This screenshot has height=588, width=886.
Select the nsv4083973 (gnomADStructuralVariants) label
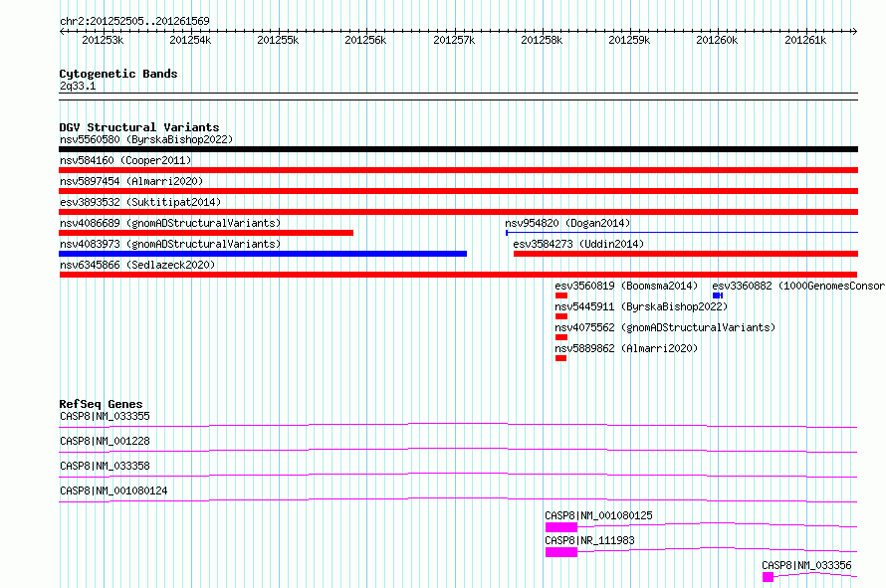click(170, 244)
